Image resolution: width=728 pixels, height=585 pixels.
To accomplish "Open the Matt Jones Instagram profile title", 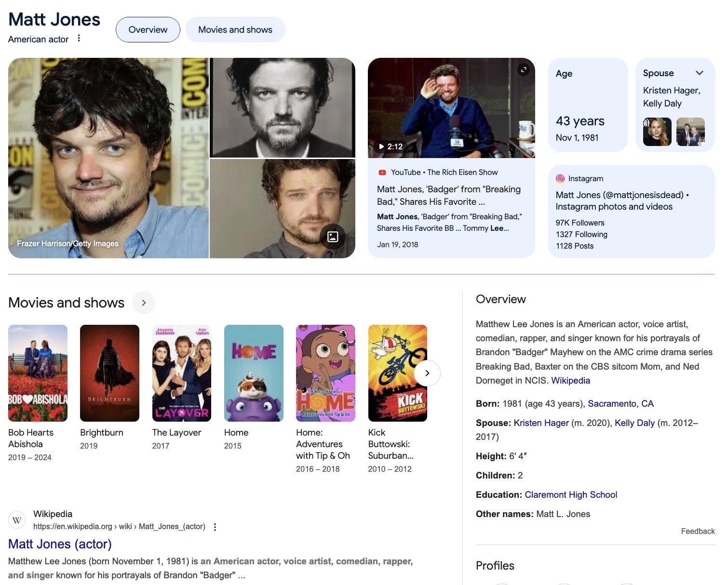I will (622, 201).
